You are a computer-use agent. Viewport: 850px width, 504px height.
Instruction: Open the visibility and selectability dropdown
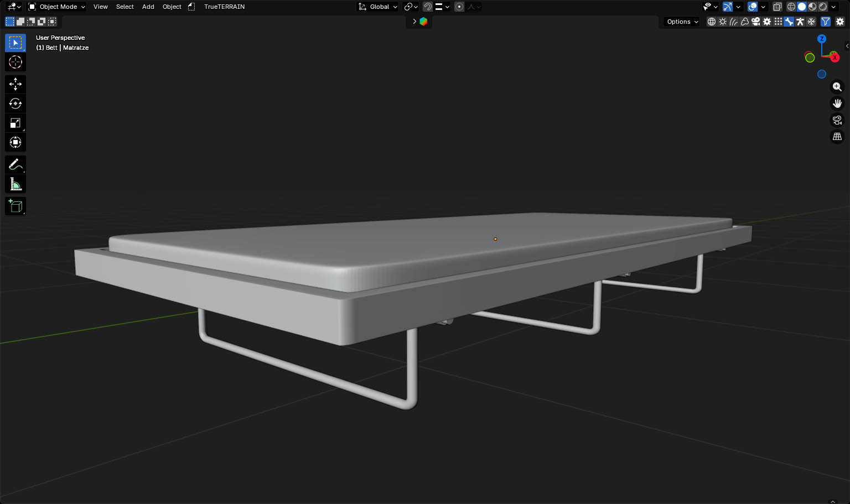710,7
